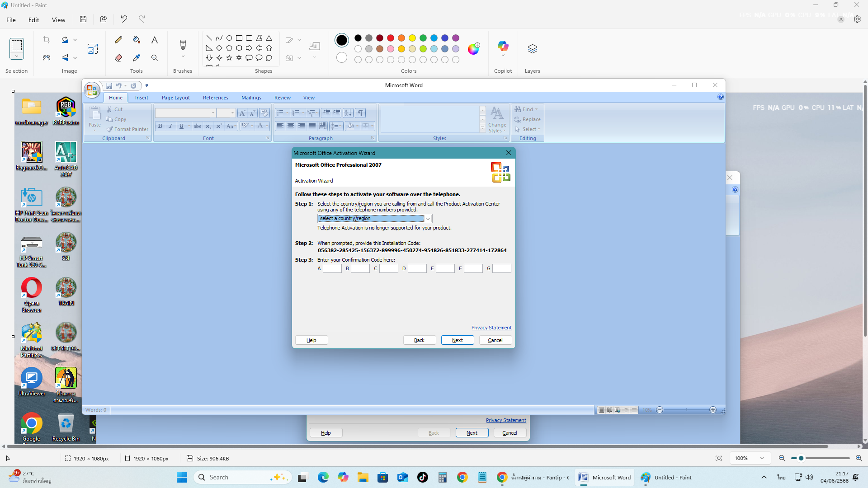This screenshot has width=868, height=488.
Task: Select the Fill bucket tool
Action: (137, 40)
